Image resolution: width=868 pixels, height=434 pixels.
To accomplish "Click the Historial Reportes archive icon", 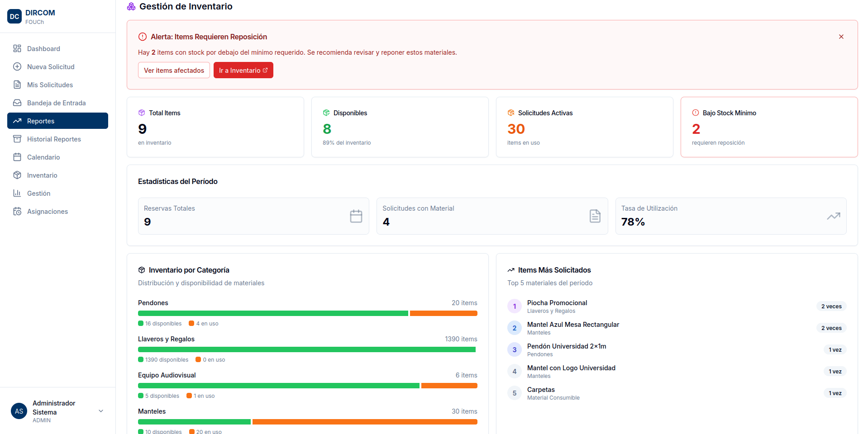I will (17, 139).
